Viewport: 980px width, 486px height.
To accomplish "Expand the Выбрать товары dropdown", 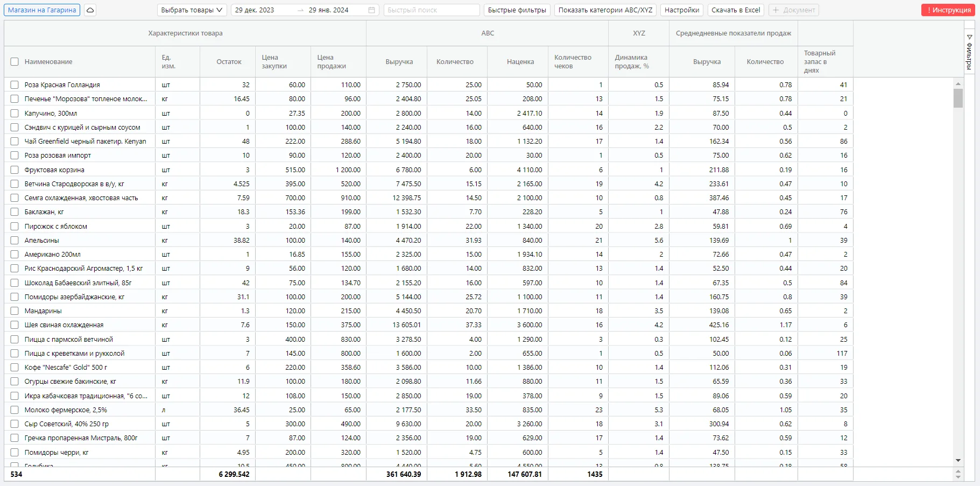I will tap(192, 10).
